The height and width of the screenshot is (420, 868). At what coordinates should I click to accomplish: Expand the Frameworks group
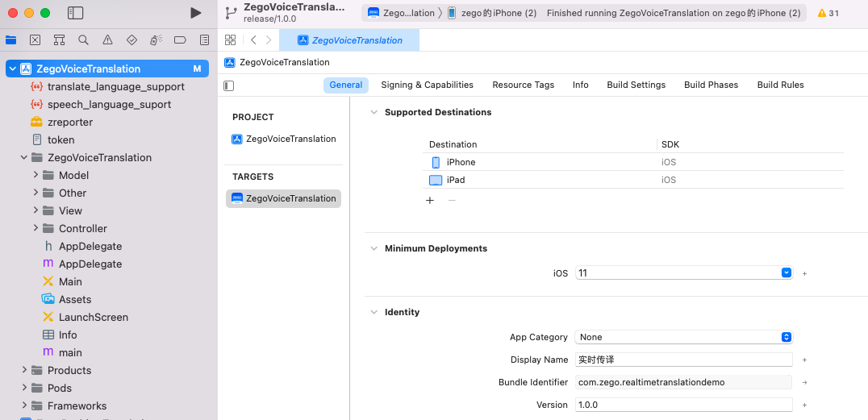point(24,405)
